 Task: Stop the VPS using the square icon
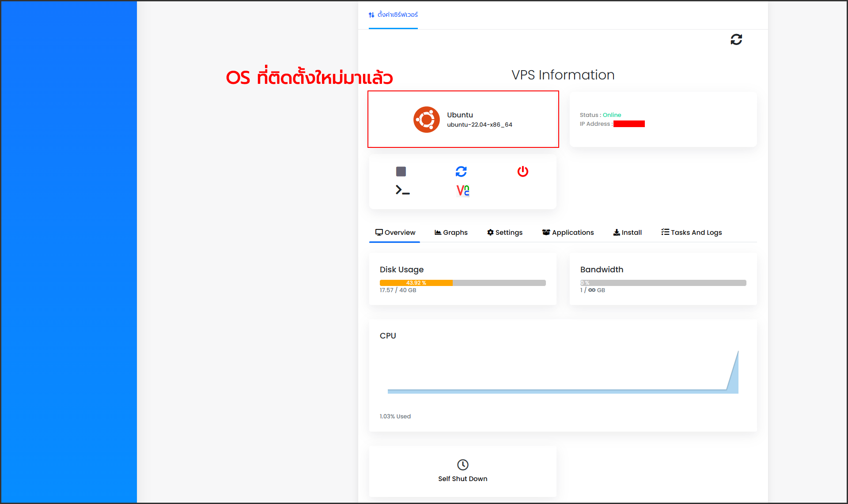(x=401, y=171)
